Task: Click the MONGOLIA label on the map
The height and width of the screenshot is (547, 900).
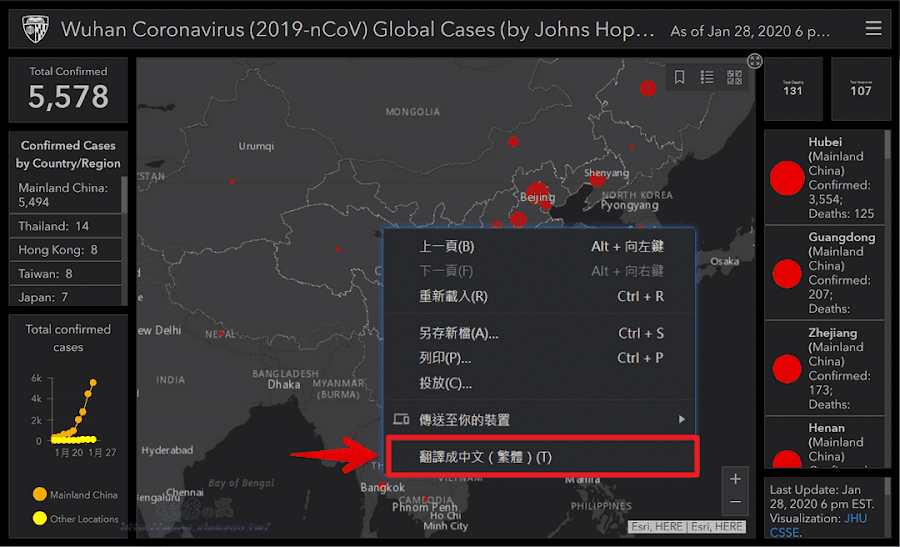Action: pos(413,112)
